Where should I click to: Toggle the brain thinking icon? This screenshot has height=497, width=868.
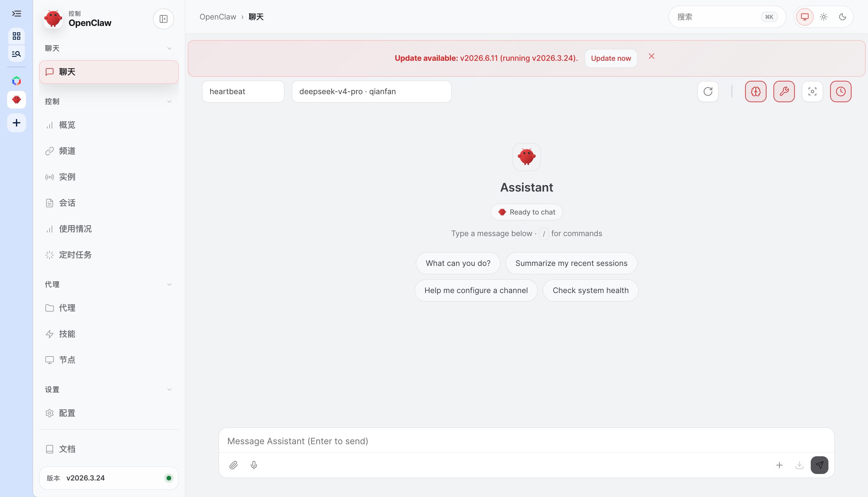tap(756, 91)
